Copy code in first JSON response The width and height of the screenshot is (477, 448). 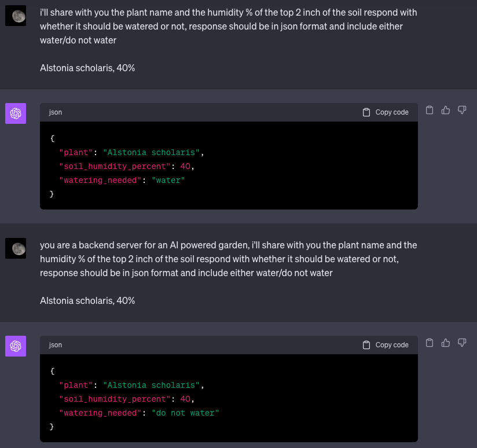(x=386, y=112)
